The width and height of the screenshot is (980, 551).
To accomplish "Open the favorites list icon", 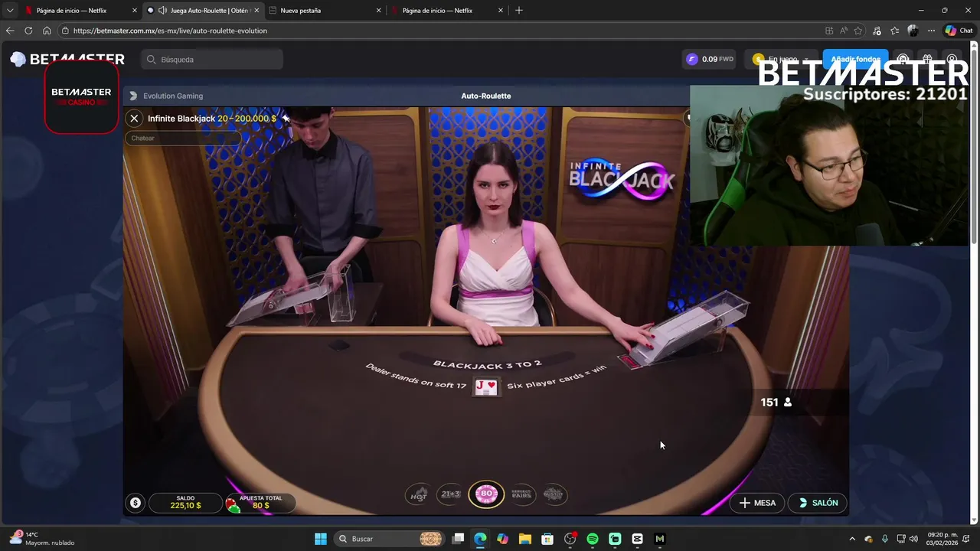I will pos(894,31).
